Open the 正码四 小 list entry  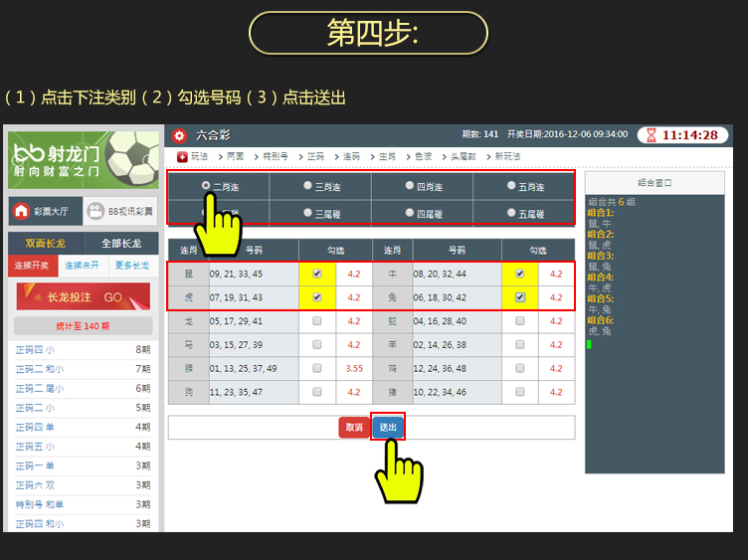point(35,349)
